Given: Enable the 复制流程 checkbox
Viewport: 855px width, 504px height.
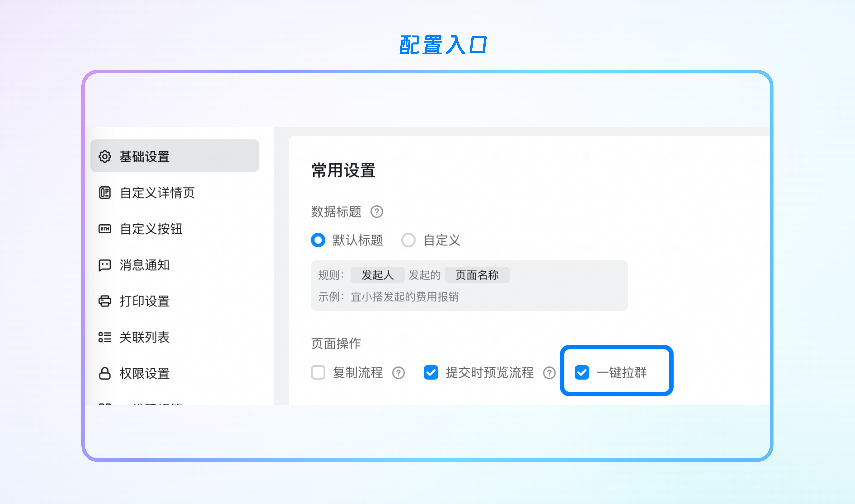Looking at the screenshot, I should [318, 373].
